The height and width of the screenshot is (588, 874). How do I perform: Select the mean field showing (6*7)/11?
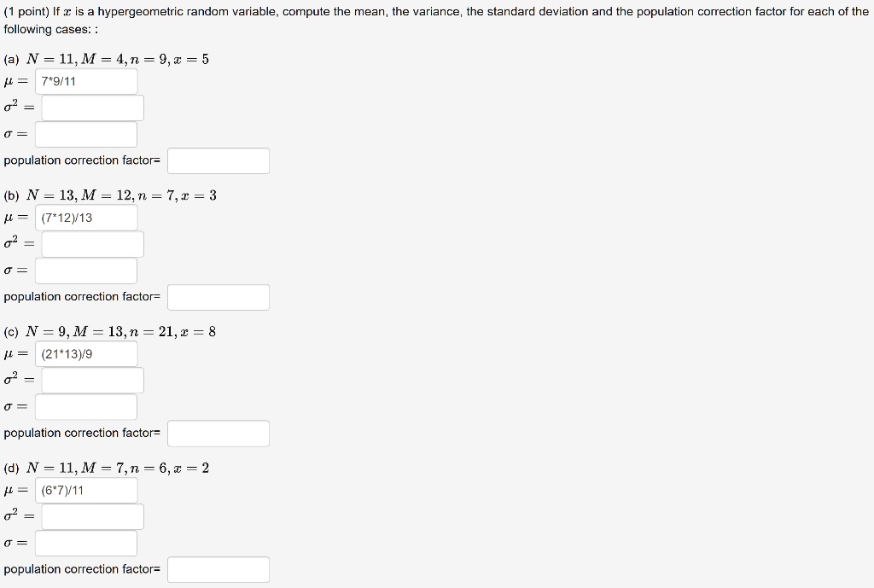[85, 490]
